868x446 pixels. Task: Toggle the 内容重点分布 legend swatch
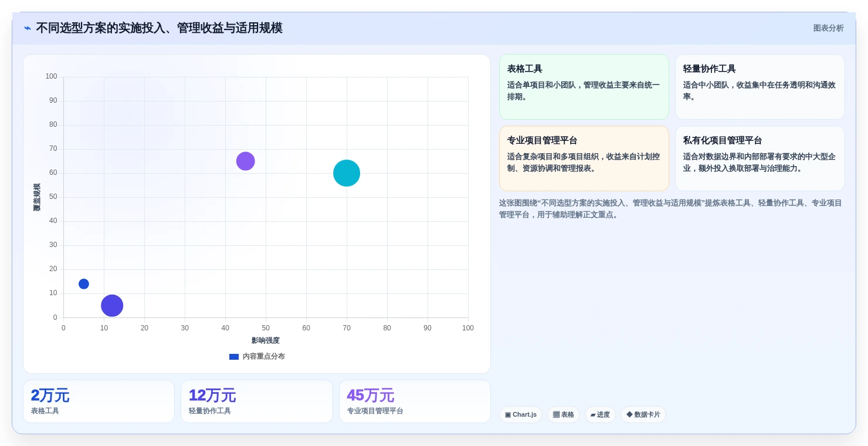pos(234,356)
